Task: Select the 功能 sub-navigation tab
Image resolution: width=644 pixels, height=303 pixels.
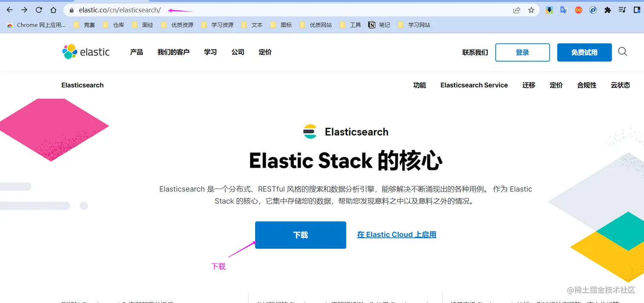Action: pos(420,85)
